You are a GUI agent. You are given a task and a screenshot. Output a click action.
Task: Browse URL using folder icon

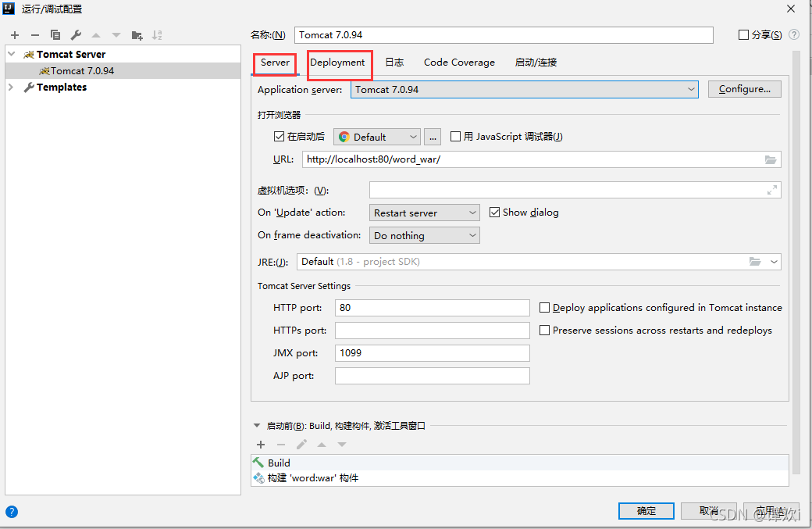tap(771, 159)
